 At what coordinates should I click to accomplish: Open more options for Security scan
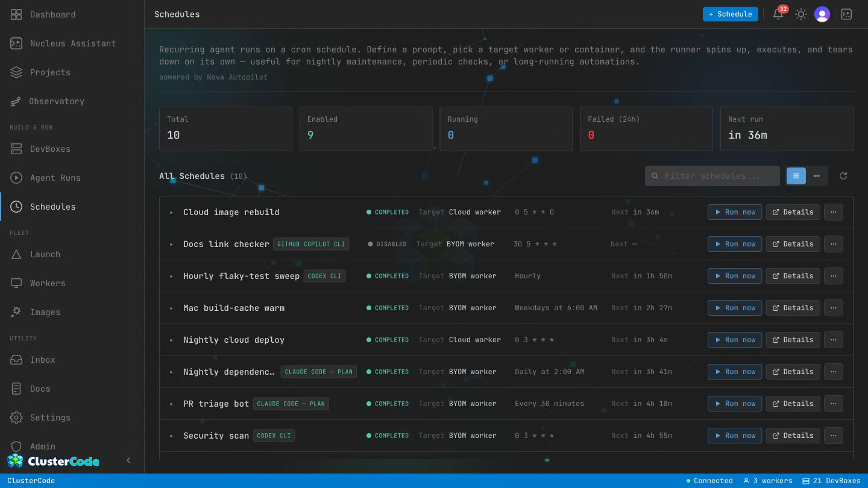point(834,436)
